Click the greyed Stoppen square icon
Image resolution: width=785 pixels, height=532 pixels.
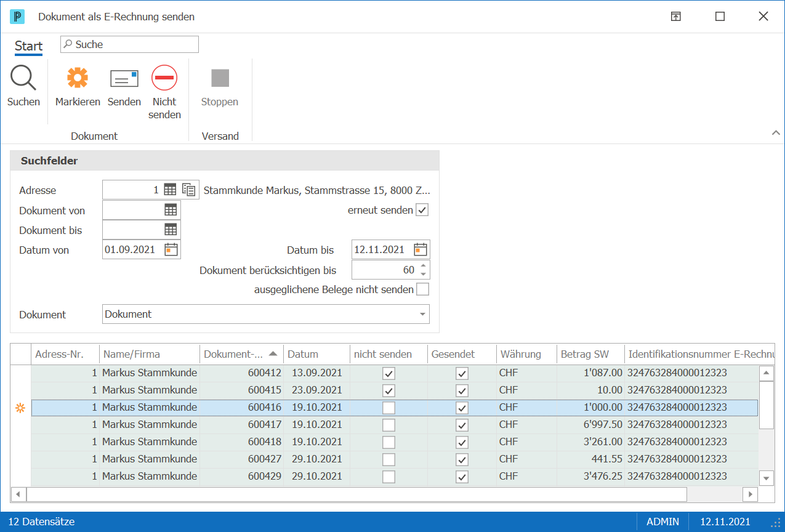[220, 78]
